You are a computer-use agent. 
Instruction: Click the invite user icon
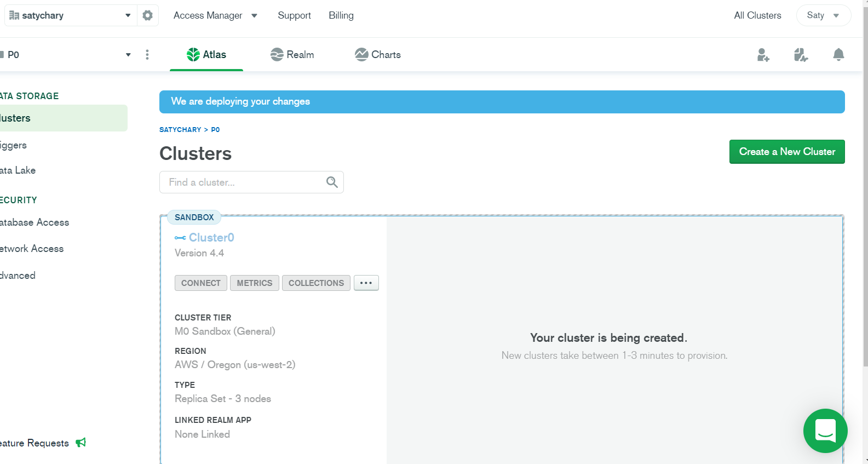(763, 55)
